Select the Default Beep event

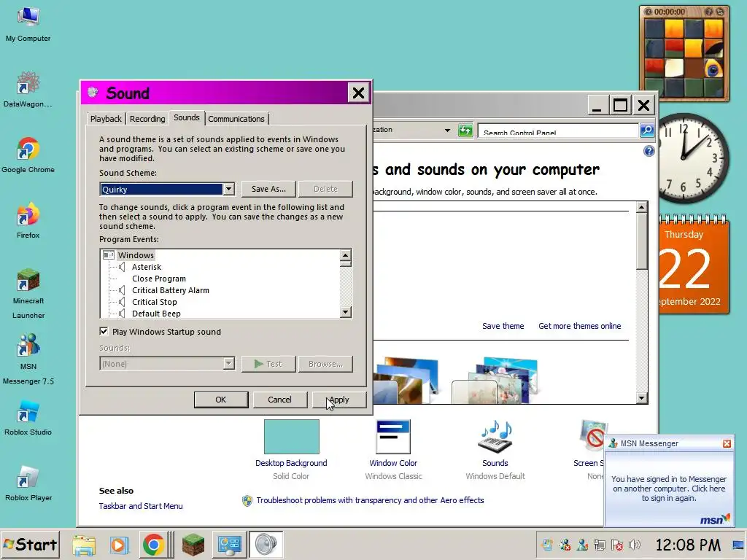(156, 314)
